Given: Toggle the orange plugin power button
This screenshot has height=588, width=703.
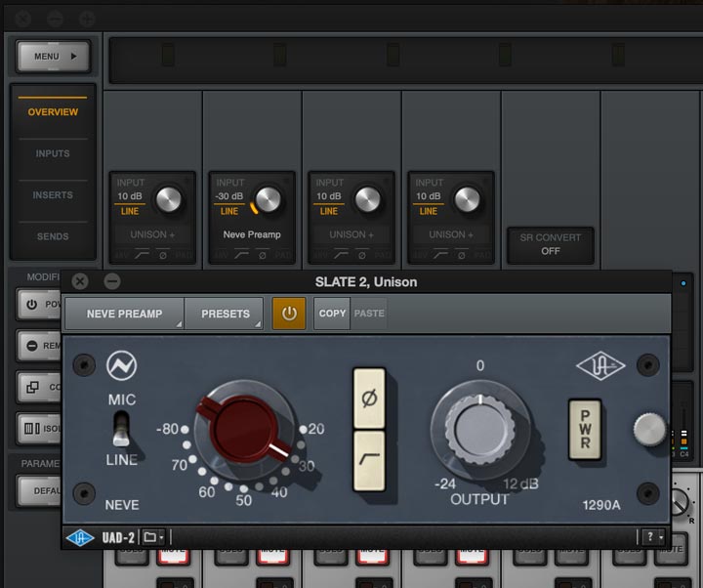Looking at the screenshot, I should pos(289,314).
